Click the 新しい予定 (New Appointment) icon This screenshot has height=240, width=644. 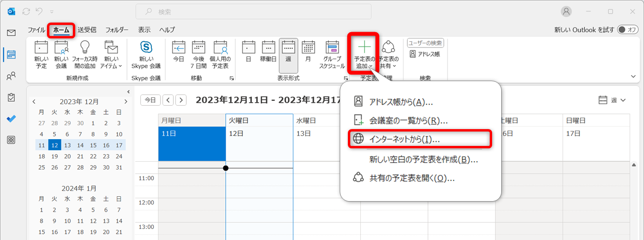pyautogui.click(x=41, y=48)
